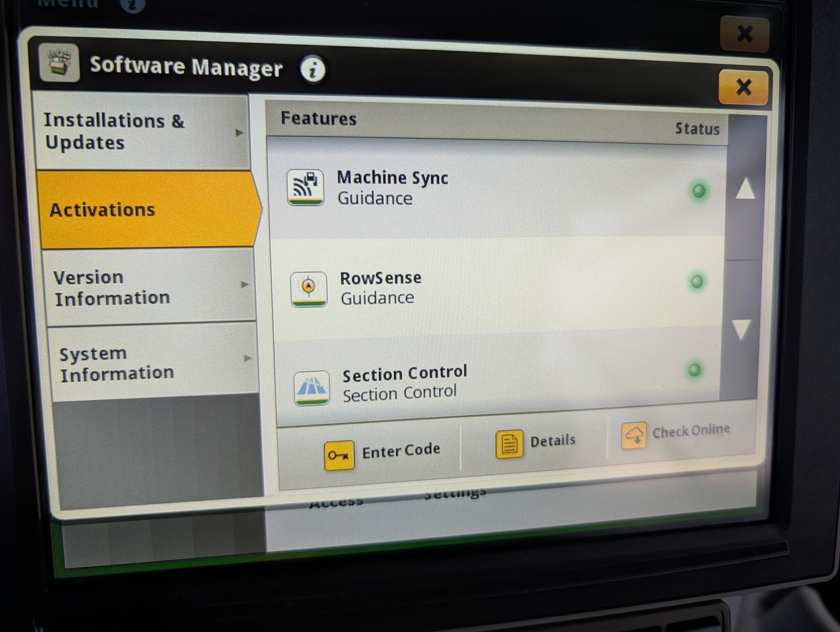The height and width of the screenshot is (632, 840).
Task: Select Machine Sync Guidance row text
Action: (393, 188)
